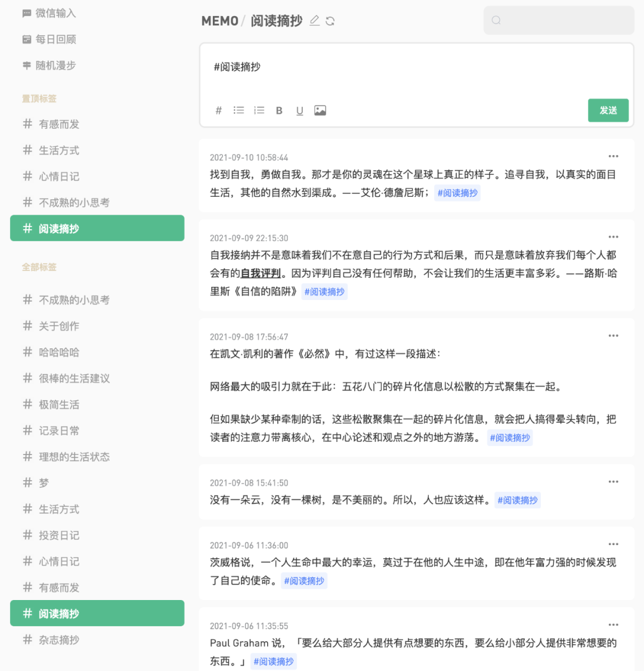This screenshot has height=671, width=644.
Task: Select 生活方式 under 全部标签
Action: click(97, 509)
